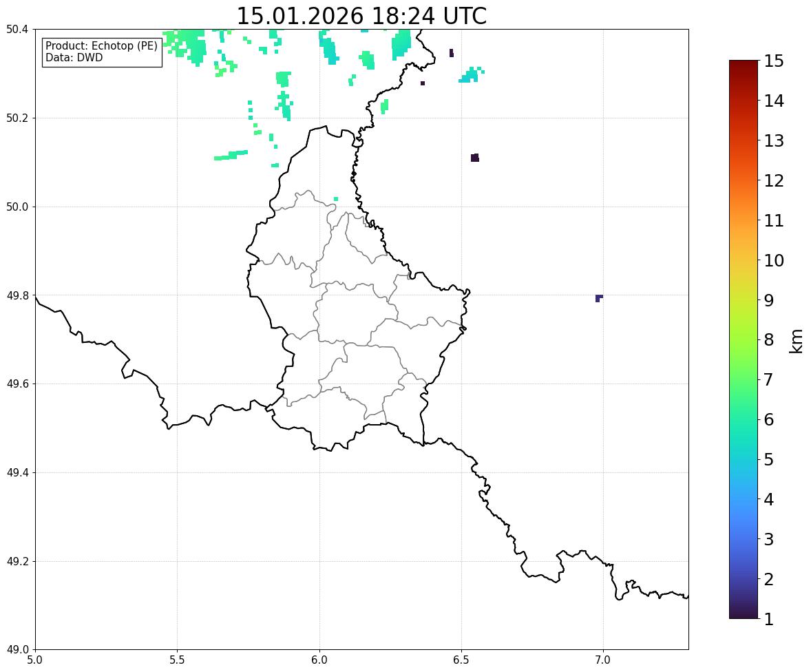Screen dimensions: 811x672
Task: Click the y-axis latitude label '50.0'
Action: (17, 207)
